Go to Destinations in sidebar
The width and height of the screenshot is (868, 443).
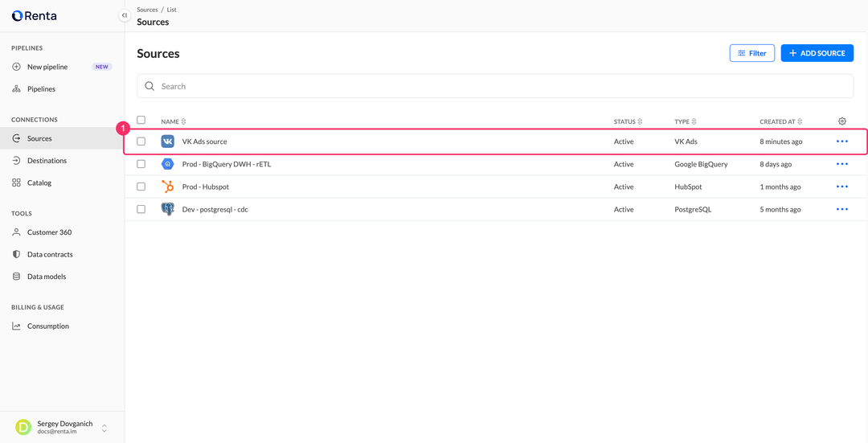[62, 161]
